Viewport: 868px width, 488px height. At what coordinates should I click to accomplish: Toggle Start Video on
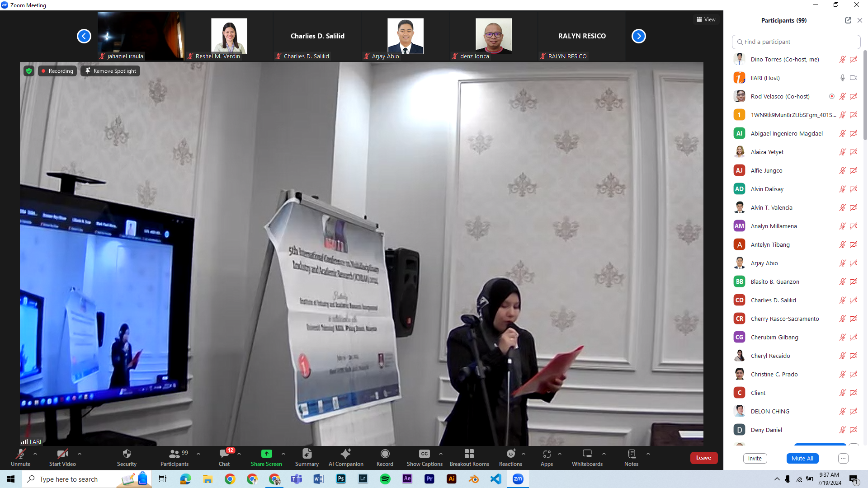click(62, 454)
